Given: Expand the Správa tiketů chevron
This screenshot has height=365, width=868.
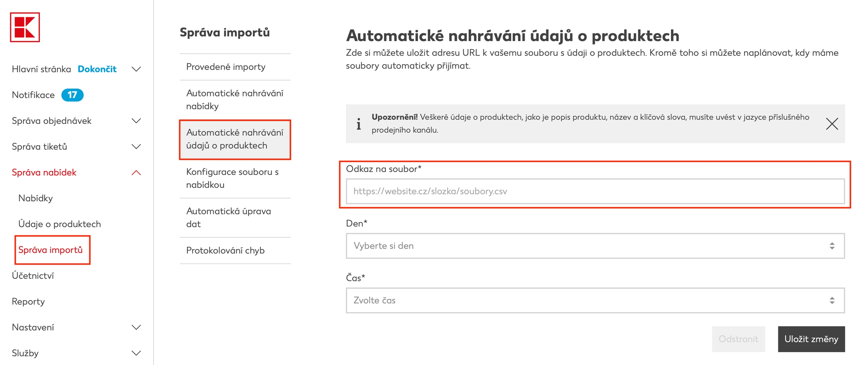Looking at the screenshot, I should pos(136,147).
